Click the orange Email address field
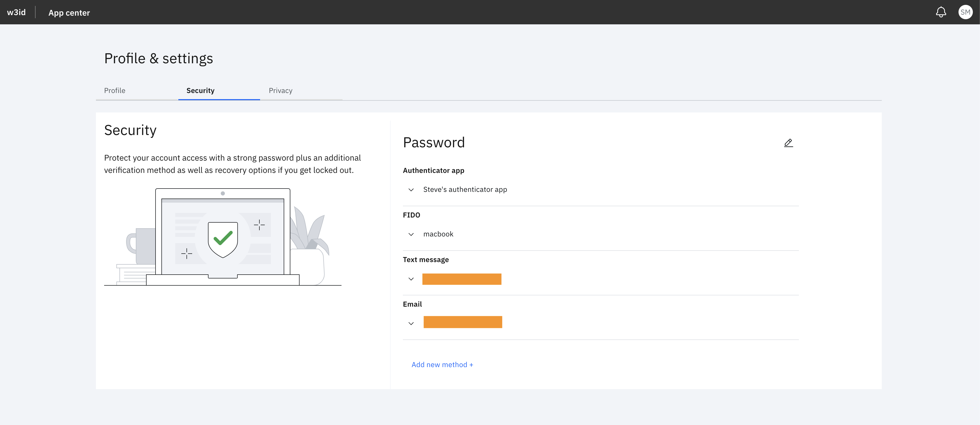The width and height of the screenshot is (980, 425). (x=462, y=322)
